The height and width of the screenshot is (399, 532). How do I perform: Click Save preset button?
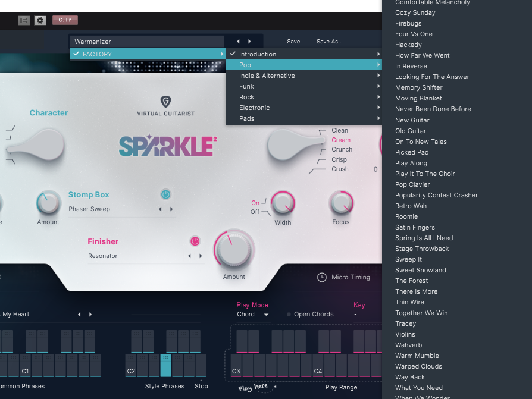click(293, 42)
